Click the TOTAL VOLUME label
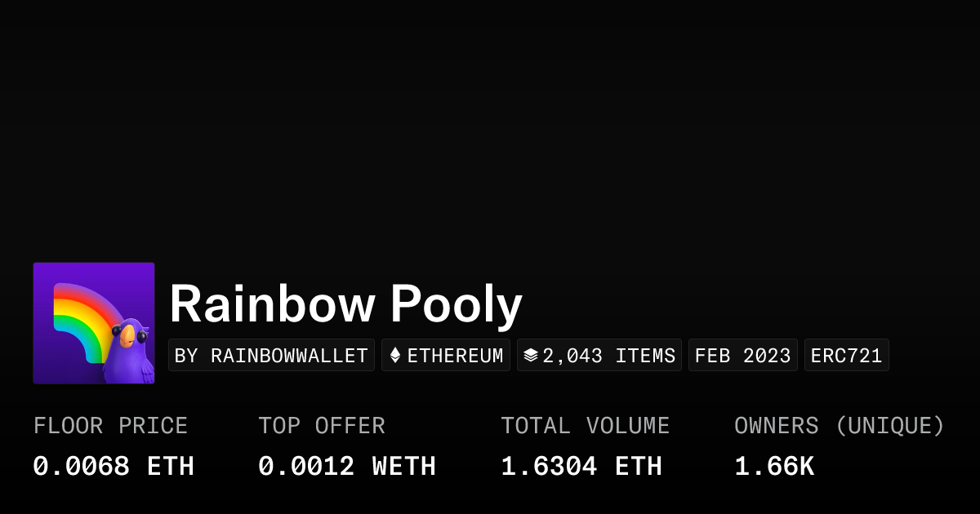This screenshot has width=980, height=514. 585,426
